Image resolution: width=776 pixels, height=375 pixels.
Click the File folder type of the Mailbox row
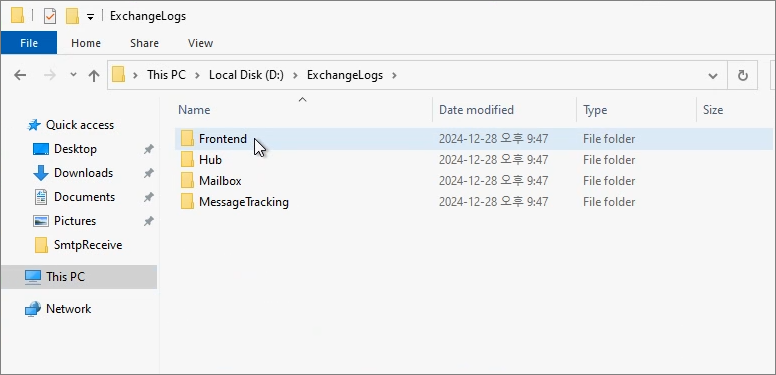[609, 181]
